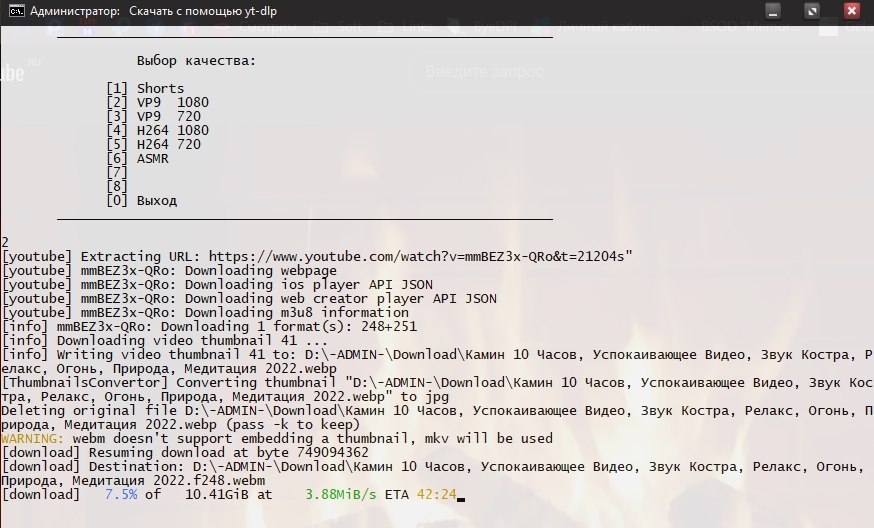Click the window title 'Скачать с помощью yt-dlp'

pos(203,11)
